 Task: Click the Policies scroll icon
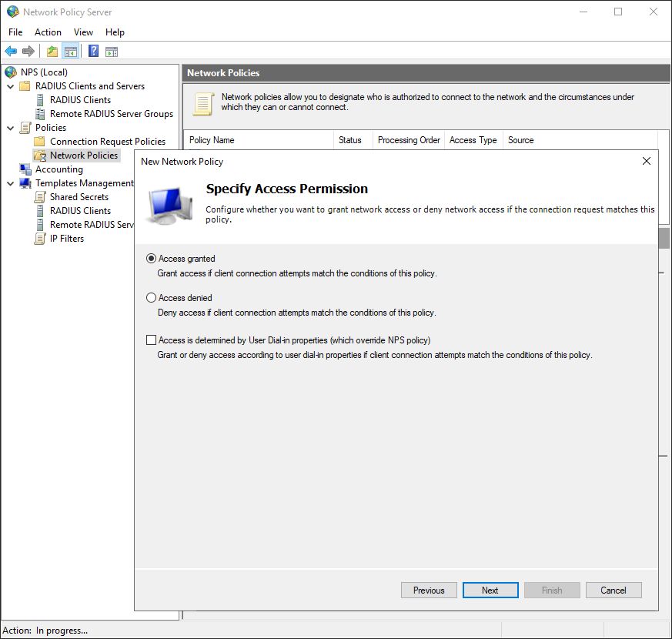25,128
